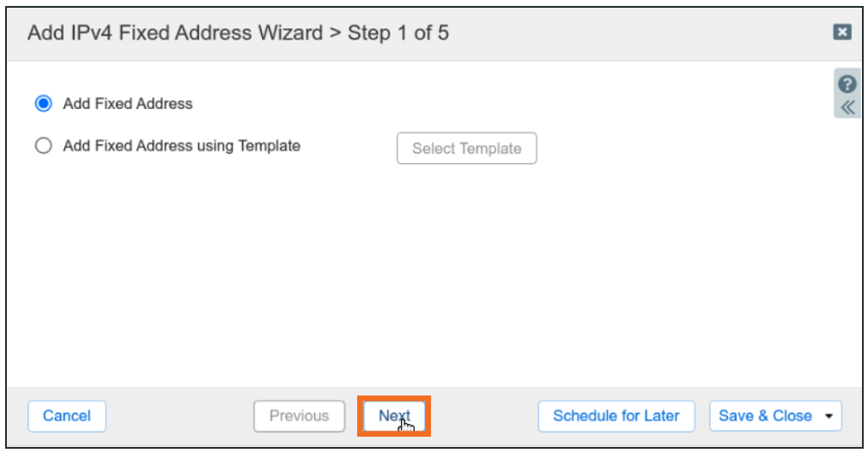Go back with the Previous button
Viewport: 868px width, 453px height.
pos(299,416)
